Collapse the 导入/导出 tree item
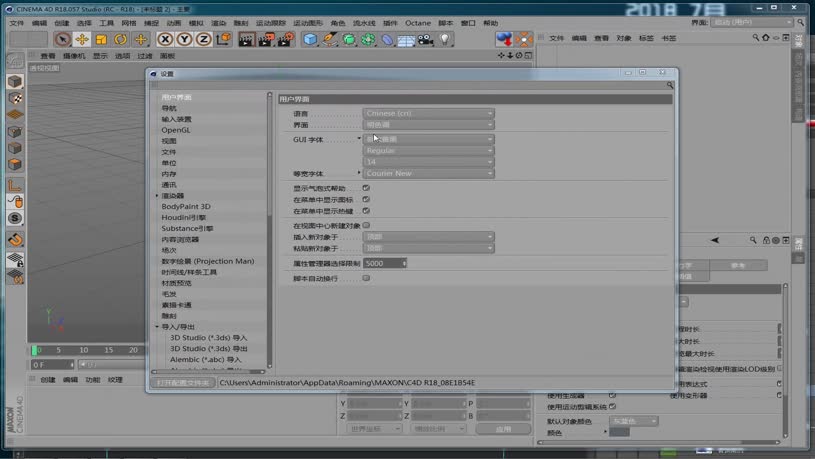The width and height of the screenshot is (815, 459). point(156,326)
